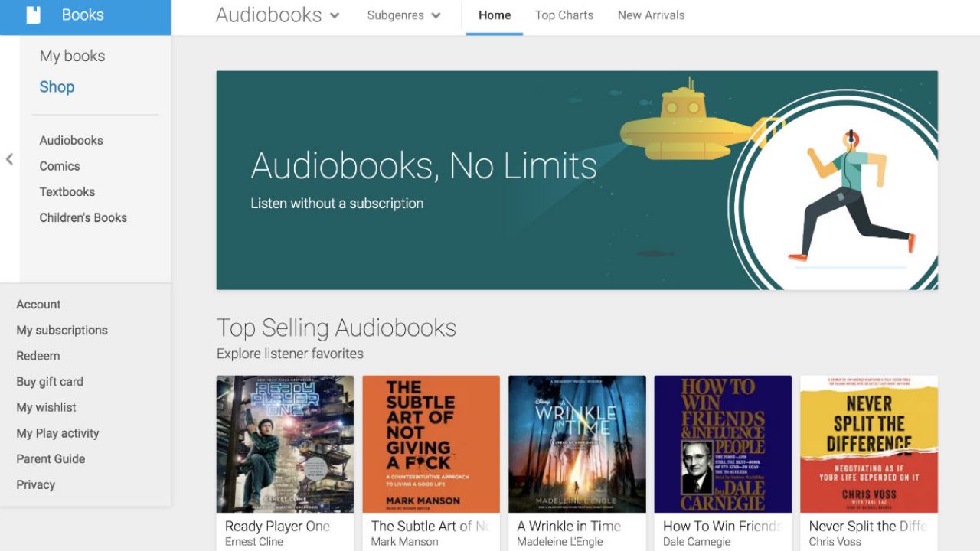This screenshot has height=551, width=980.
Task: Click the Audiobooks, No Limits banner
Action: point(577,181)
